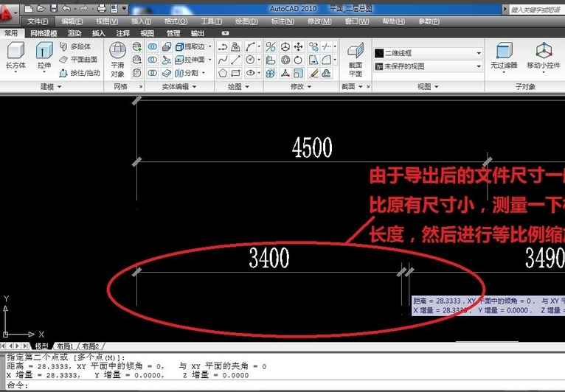Select the 长方体 box tool

15,56
